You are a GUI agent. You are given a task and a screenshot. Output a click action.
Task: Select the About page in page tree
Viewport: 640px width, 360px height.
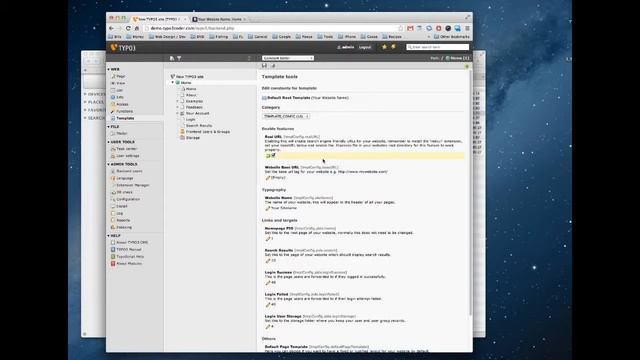[191, 95]
